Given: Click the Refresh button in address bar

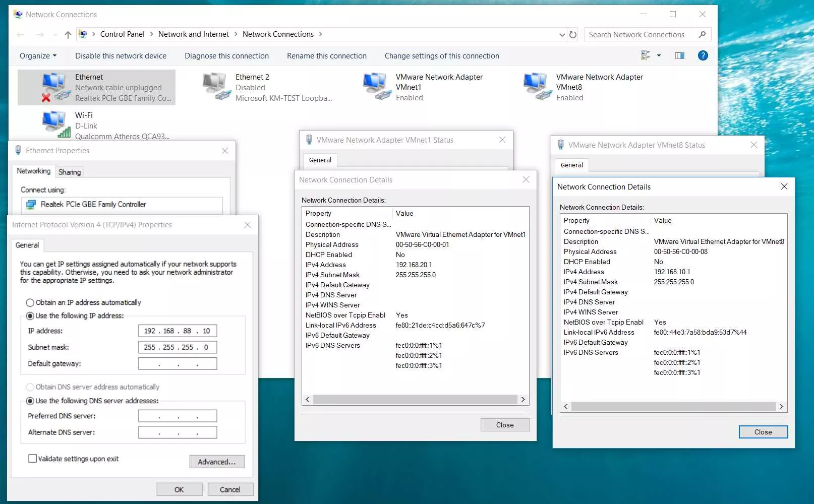Looking at the screenshot, I should tap(573, 34).
